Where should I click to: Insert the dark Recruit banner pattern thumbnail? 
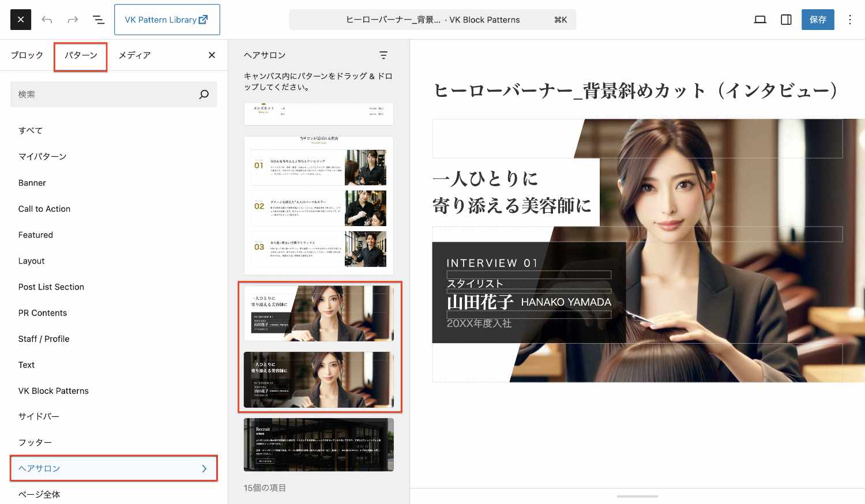pyautogui.click(x=318, y=445)
